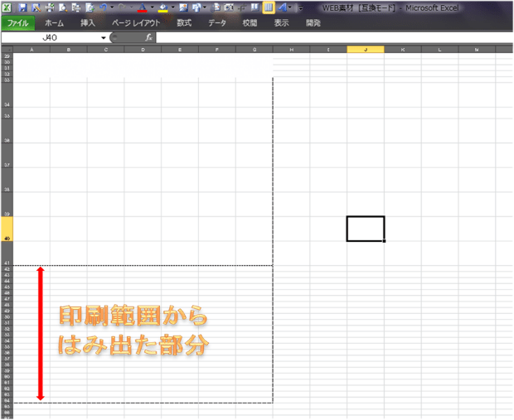Click the Save floppy disk icon
Image resolution: width=514 pixels, height=420 pixels.
click(x=22, y=7)
